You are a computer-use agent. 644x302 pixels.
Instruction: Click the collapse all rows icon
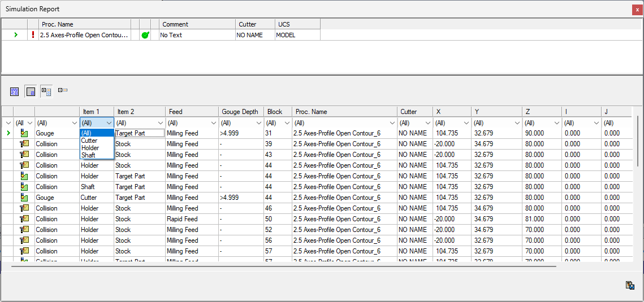pyautogui.click(x=62, y=90)
